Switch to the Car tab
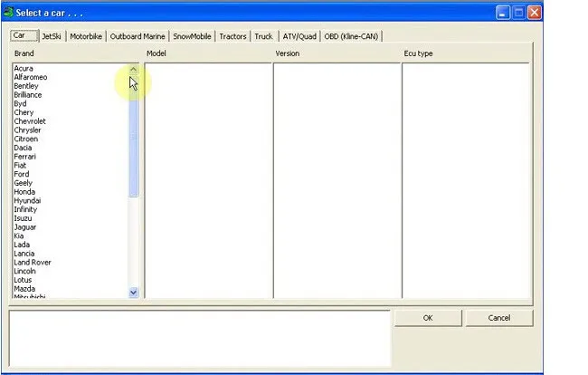 24,35
